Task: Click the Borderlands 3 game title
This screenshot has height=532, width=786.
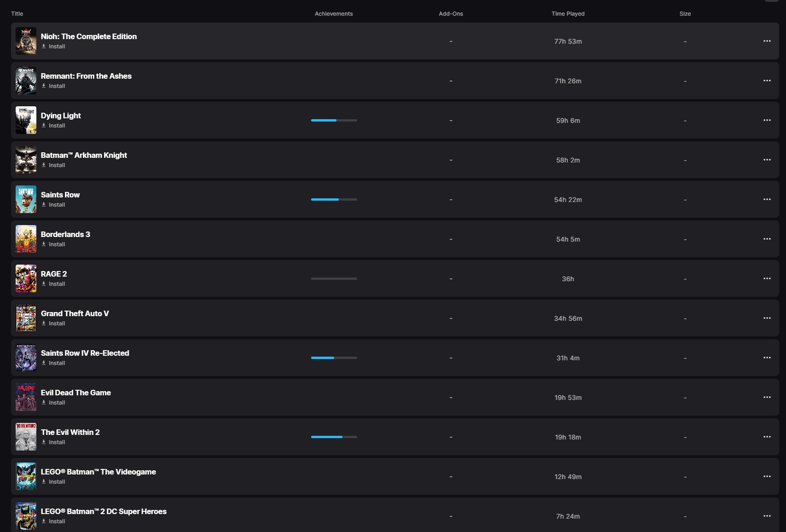Action: 65,234
